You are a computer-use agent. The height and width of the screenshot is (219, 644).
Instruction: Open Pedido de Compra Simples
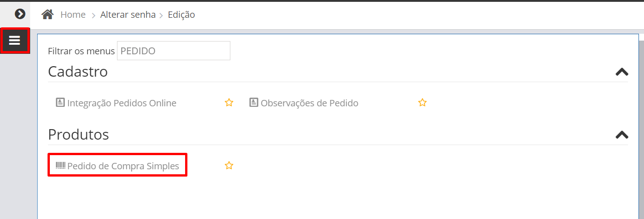click(x=123, y=166)
